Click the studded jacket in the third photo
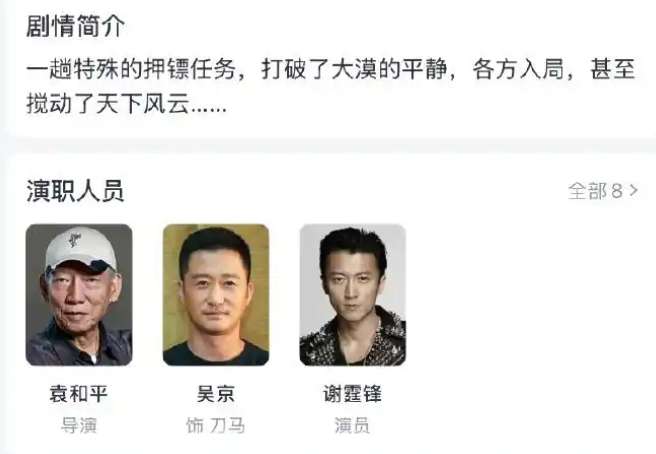Screen dimensions: 656x454 353,341
